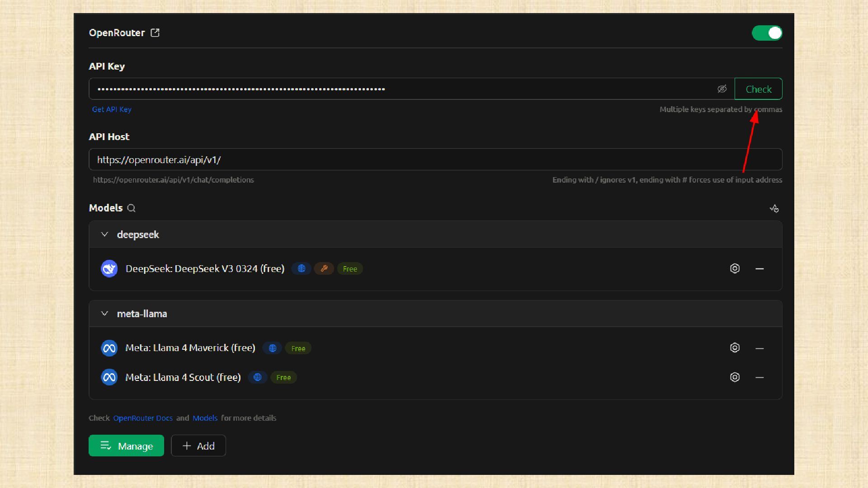
Task: Remove the Llama 4 Scout model
Action: tap(759, 377)
